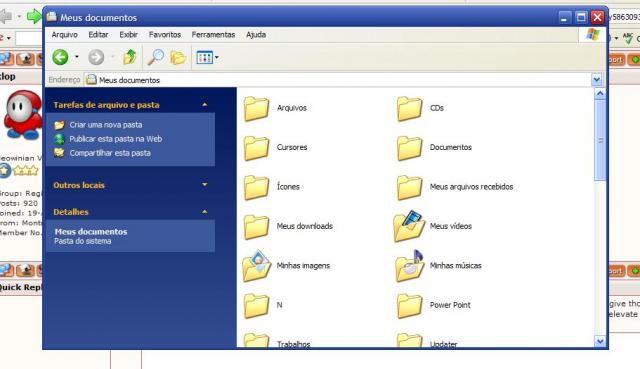Open the Views mode button
The height and width of the screenshot is (369, 640).
click(x=204, y=58)
